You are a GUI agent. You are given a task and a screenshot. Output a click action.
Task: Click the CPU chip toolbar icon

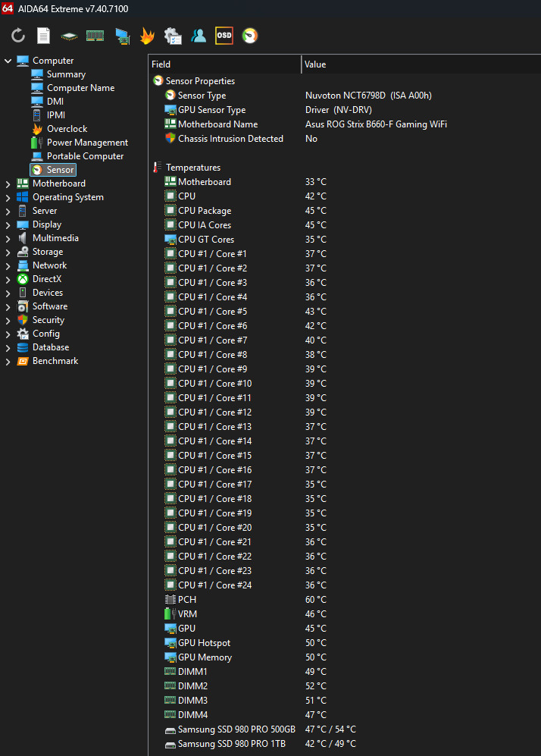[x=69, y=36]
